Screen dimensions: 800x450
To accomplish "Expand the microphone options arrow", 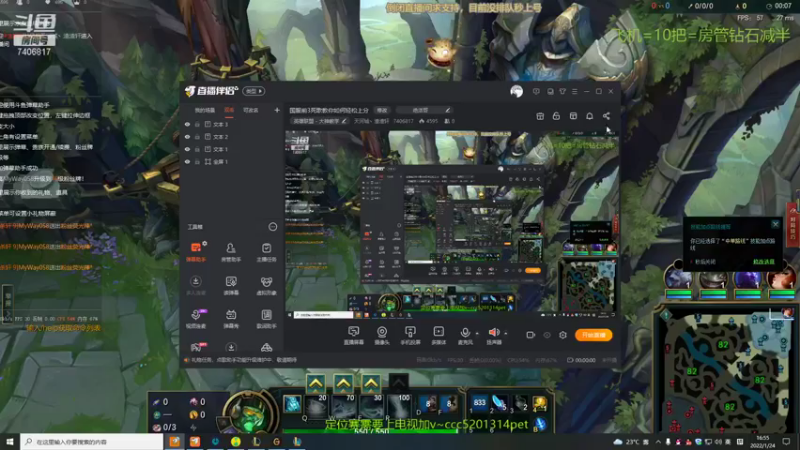I will pos(477,333).
